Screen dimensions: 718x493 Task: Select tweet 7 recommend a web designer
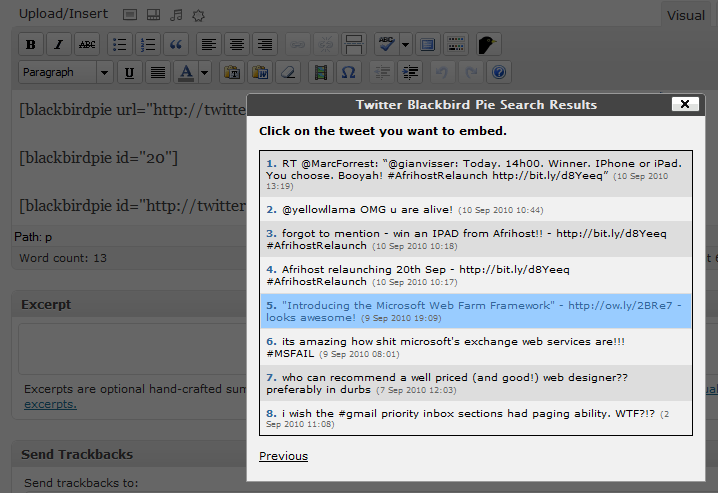click(476, 383)
